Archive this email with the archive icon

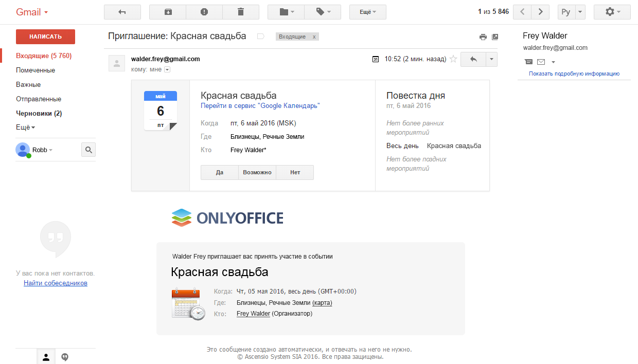(168, 12)
